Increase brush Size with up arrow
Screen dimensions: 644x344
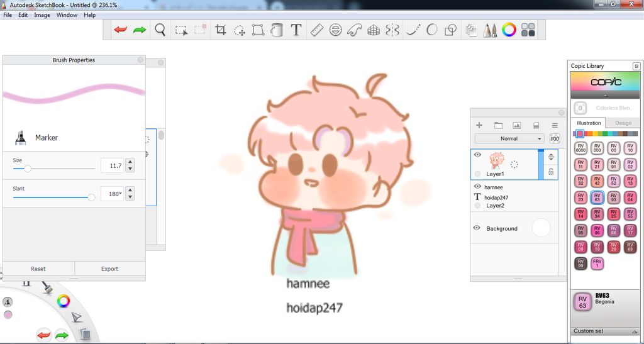(130, 162)
